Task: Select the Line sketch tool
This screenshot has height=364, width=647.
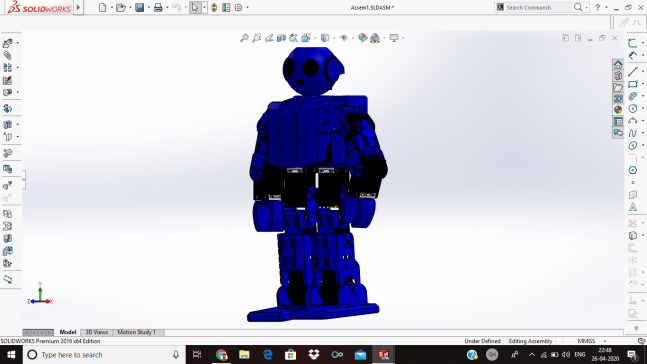Action: pos(633,71)
